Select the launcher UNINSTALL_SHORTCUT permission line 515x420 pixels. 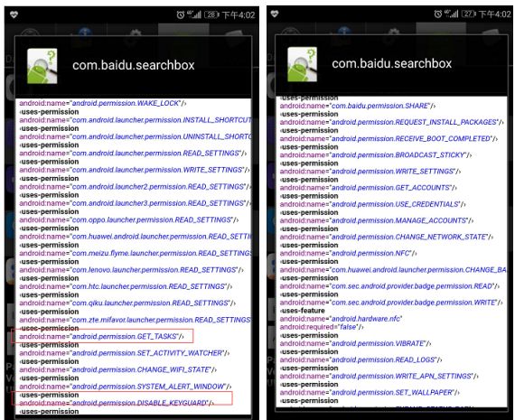pos(136,136)
